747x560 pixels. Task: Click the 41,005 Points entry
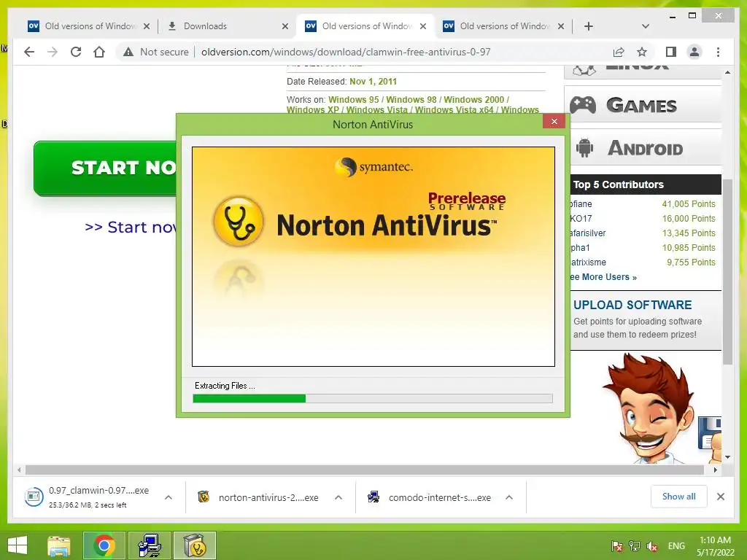pos(689,204)
